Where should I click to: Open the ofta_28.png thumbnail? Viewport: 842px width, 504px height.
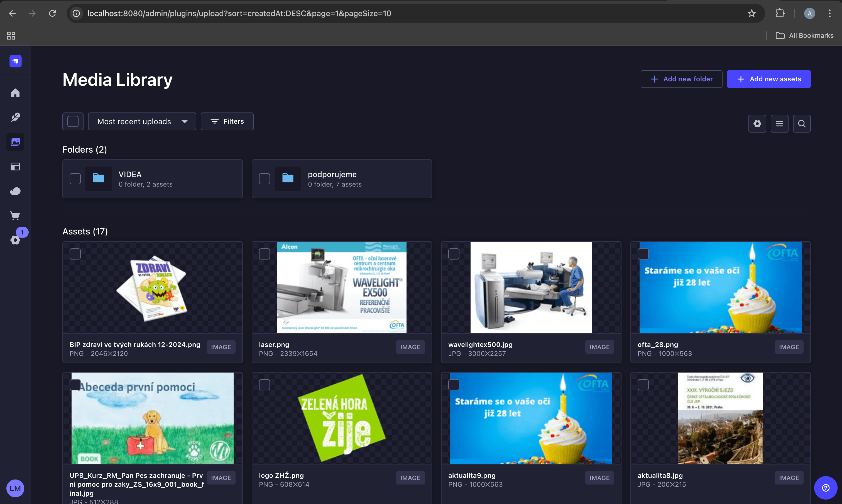pos(720,287)
